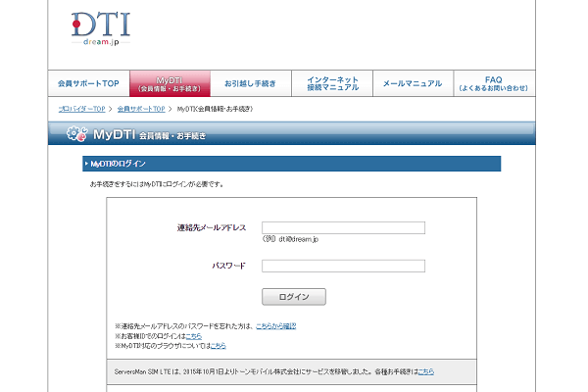Open the メールマニュアル tab
The image size is (588, 392).
point(413,83)
